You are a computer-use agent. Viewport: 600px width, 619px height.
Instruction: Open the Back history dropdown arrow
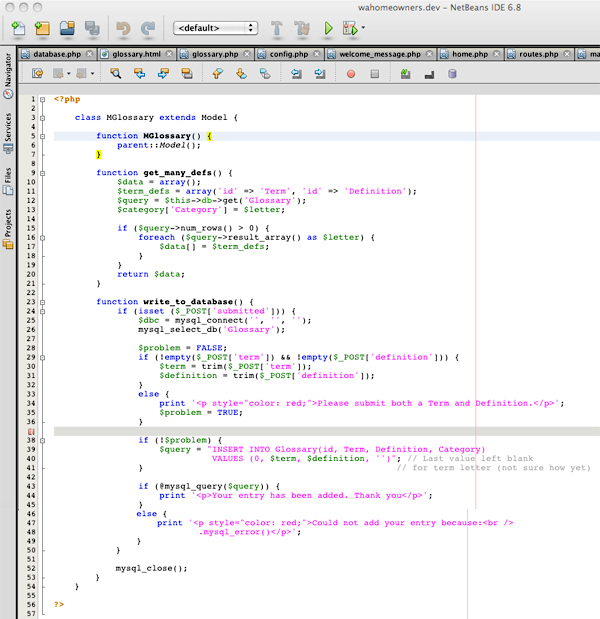[x=69, y=73]
